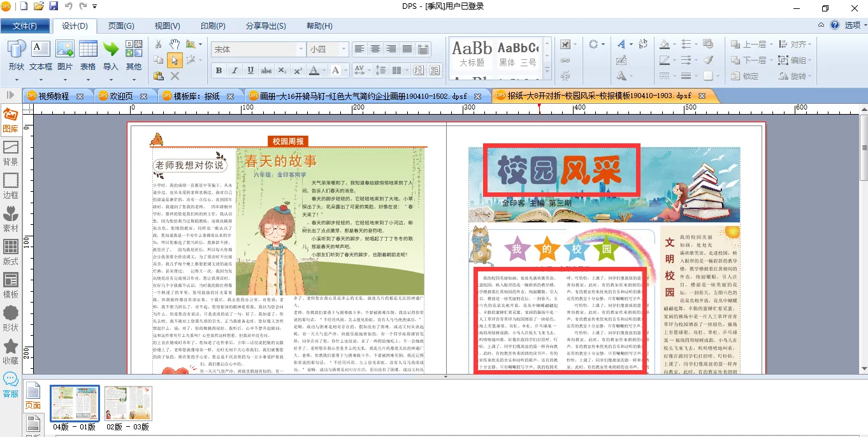Image resolution: width=868 pixels, height=437 pixels.
Task: Click the 导入 import green arrow icon
Action: (111, 55)
